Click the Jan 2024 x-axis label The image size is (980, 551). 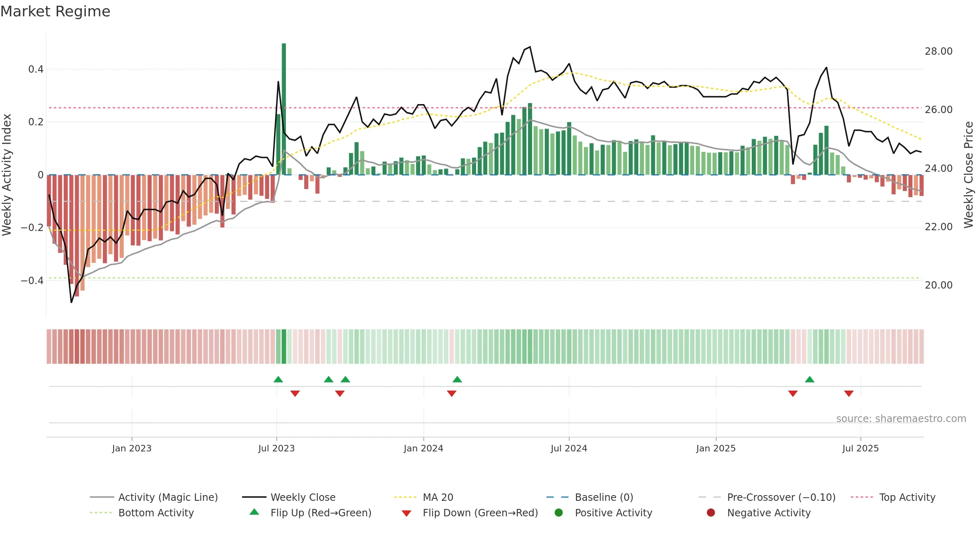423,448
